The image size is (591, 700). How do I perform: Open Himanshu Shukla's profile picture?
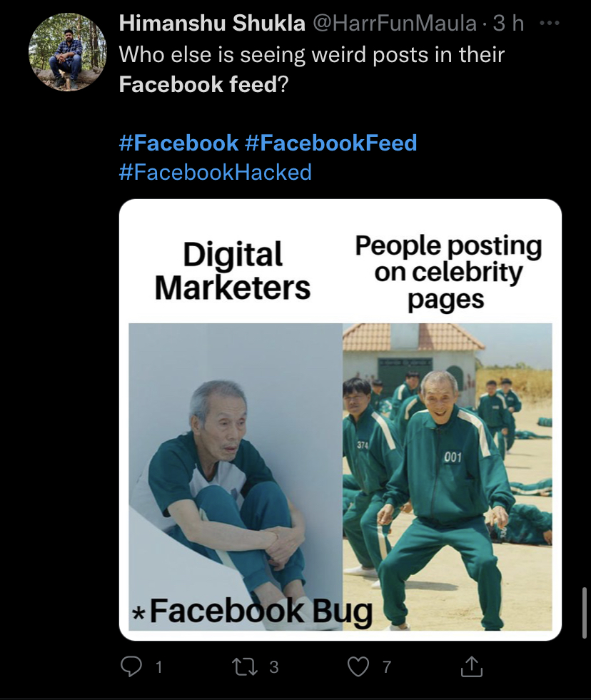[x=67, y=51]
